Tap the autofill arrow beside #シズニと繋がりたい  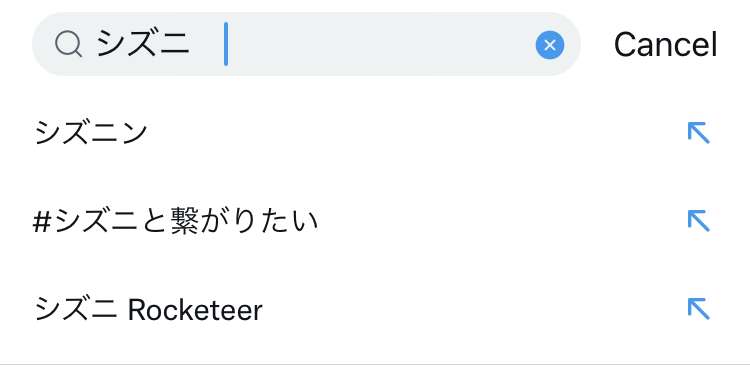[698, 221]
